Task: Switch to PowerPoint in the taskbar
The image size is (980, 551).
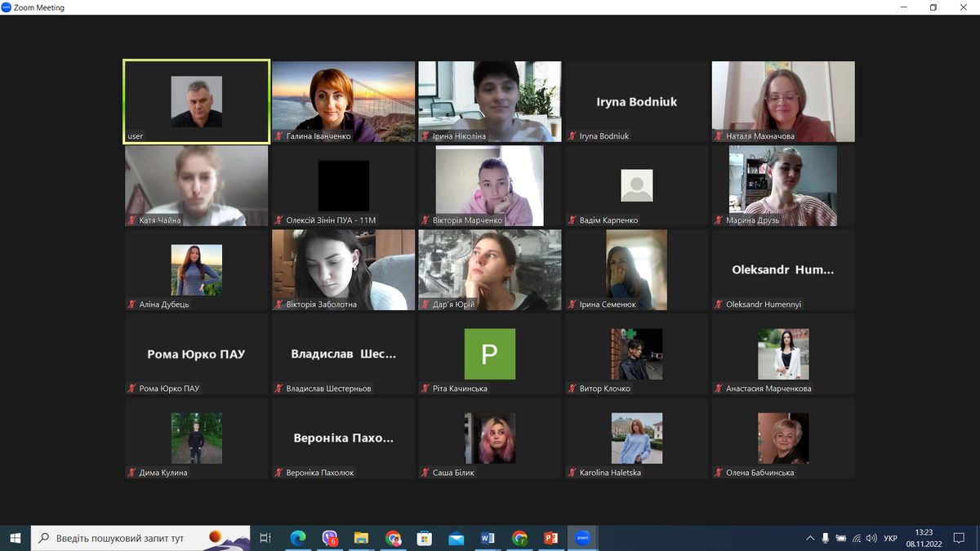Action: point(550,538)
